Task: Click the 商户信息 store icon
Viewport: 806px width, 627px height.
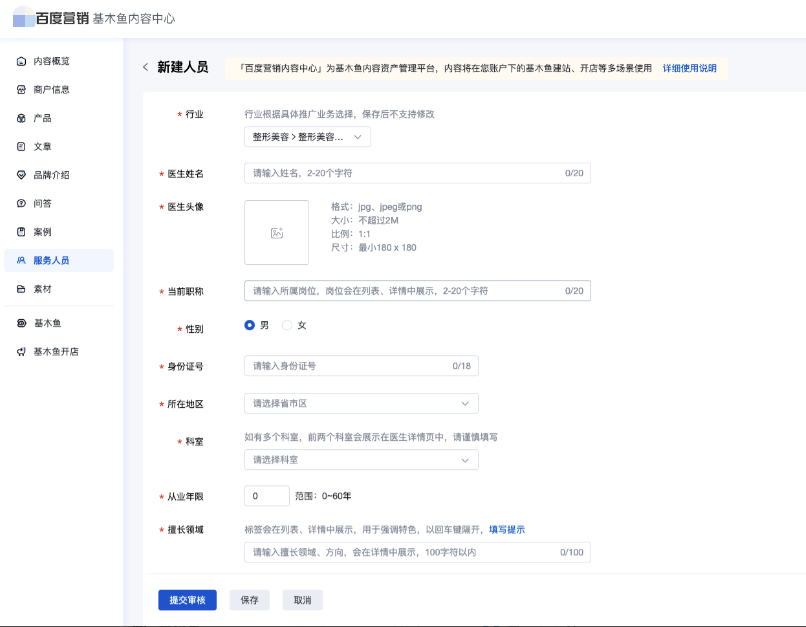Action: (x=21, y=90)
